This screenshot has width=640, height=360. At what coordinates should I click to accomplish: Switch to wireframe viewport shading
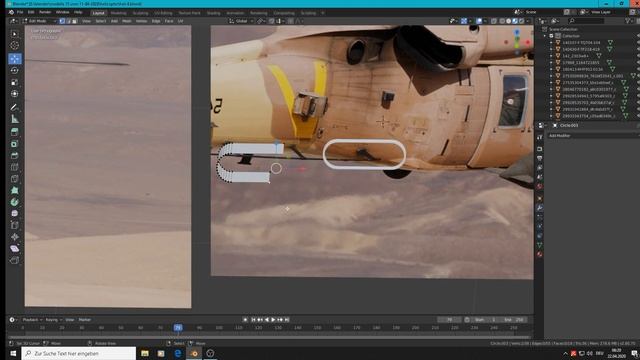click(502, 21)
